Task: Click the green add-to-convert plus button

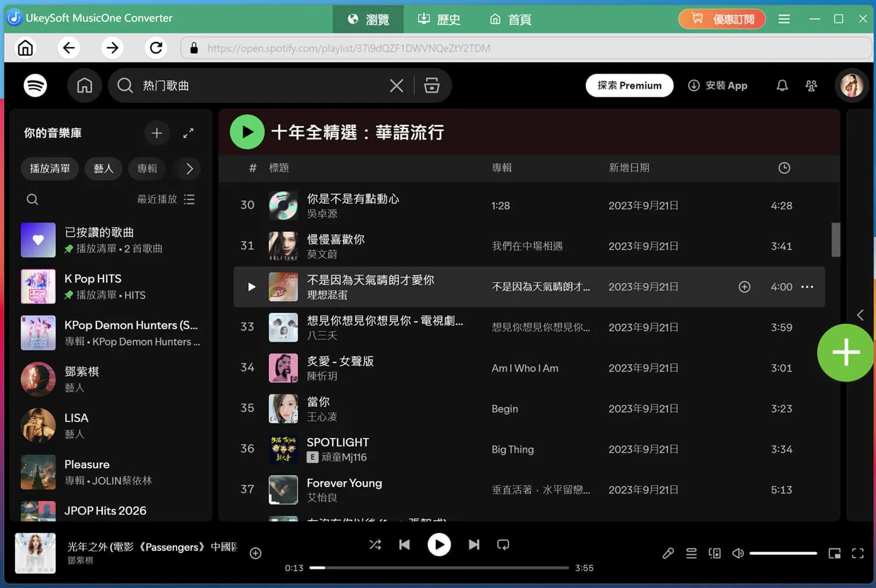Action: pos(845,353)
